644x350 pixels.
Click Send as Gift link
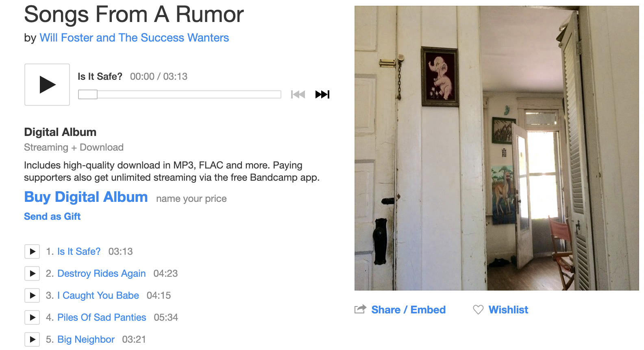(52, 217)
